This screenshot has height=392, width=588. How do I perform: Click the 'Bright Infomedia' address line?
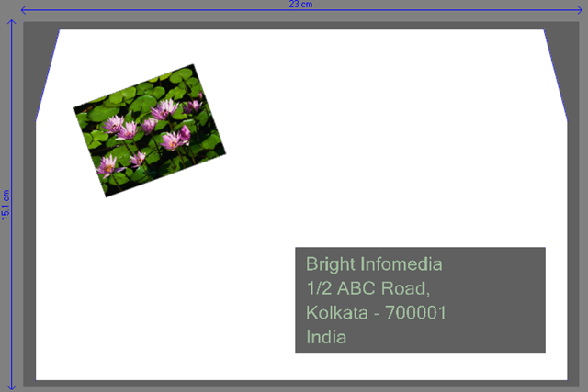click(374, 263)
